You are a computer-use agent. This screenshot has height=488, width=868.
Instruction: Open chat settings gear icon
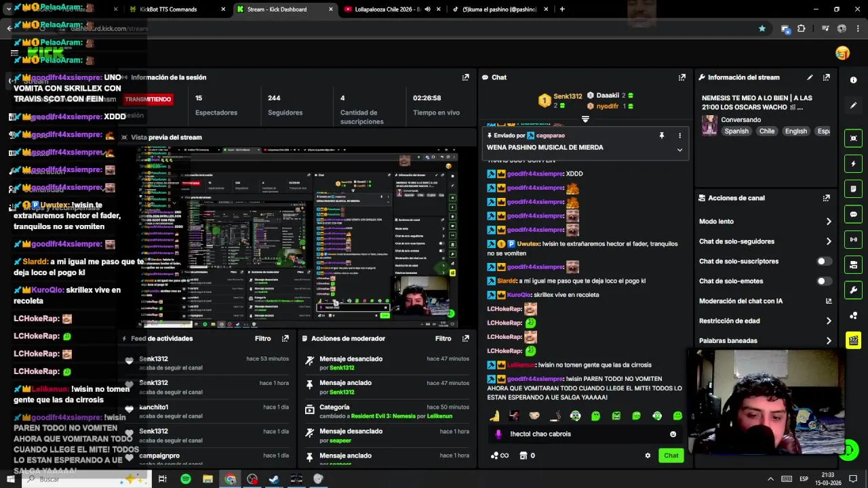click(x=648, y=455)
